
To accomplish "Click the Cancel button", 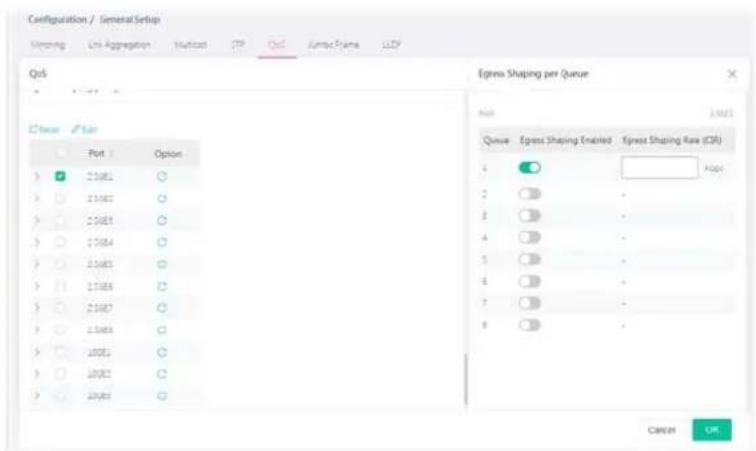I will tap(662, 430).
